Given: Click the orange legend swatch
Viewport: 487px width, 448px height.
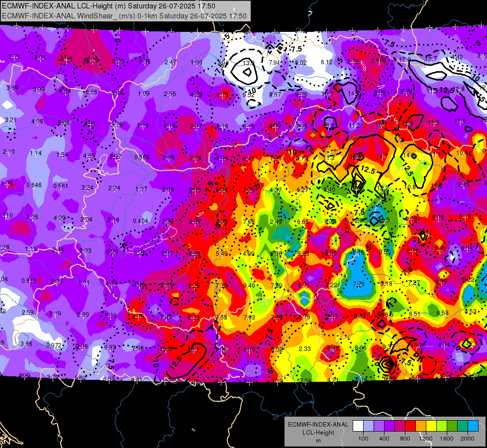Looking at the screenshot, I should tap(421, 426).
